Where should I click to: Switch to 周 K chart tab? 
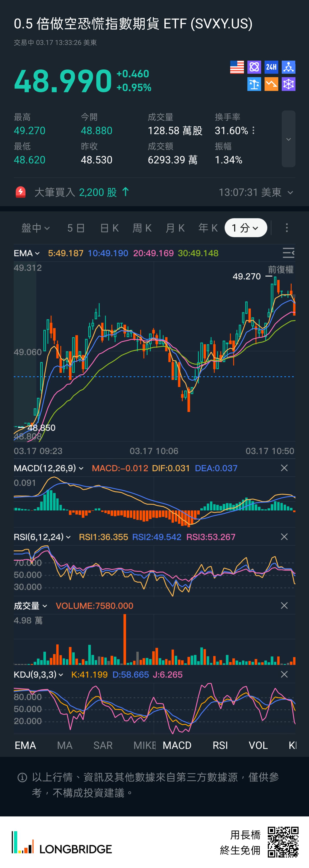tap(142, 228)
